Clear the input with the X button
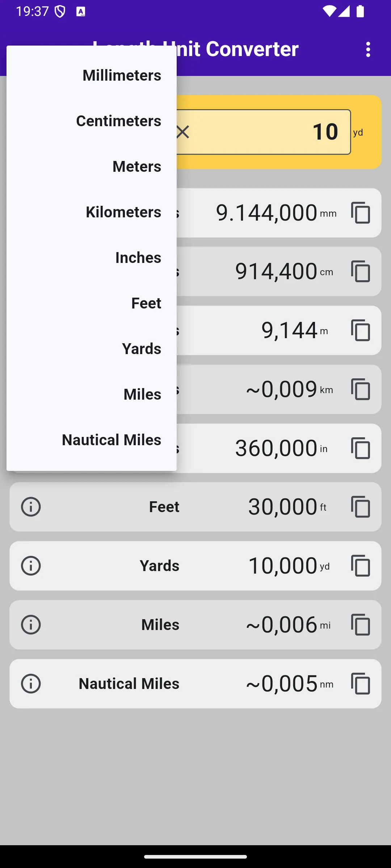 pyautogui.click(x=183, y=132)
